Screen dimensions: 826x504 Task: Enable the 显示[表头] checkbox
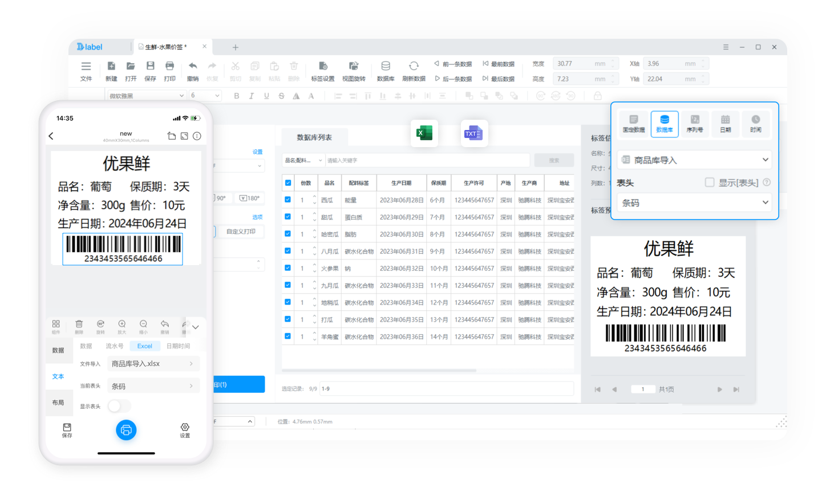pos(710,182)
